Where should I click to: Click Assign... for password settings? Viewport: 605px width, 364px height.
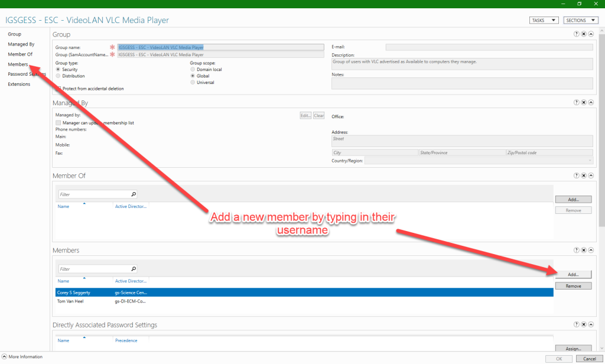tap(573, 349)
